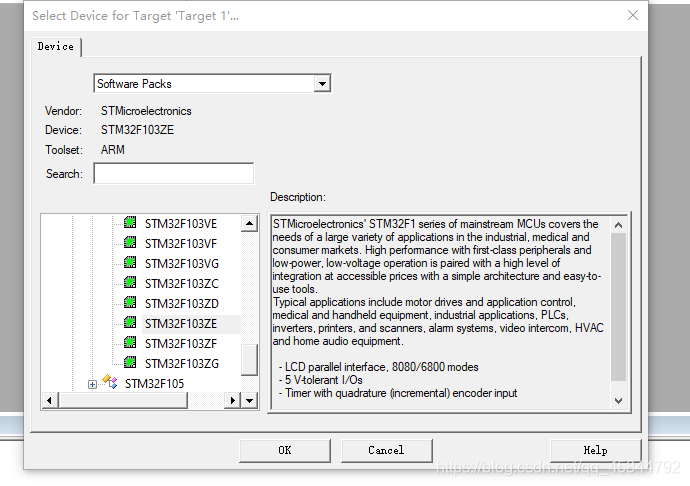Click the Search input field

point(173,173)
